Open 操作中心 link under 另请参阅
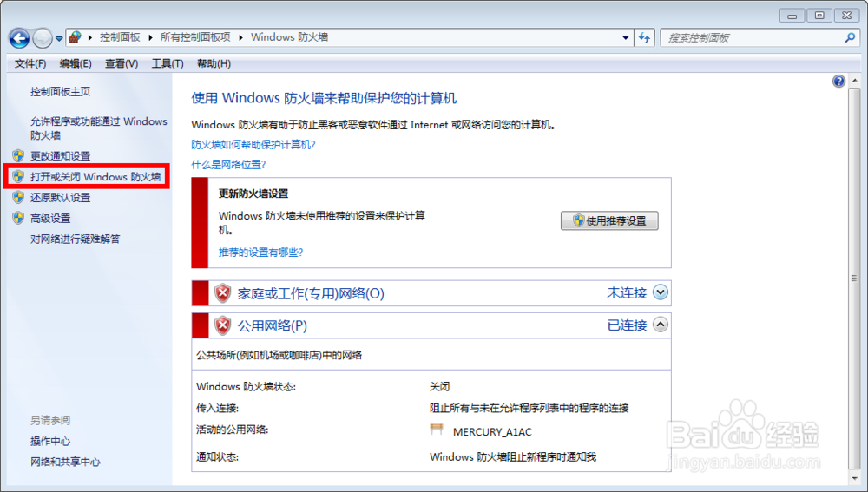This screenshot has height=492, width=868. 49,441
